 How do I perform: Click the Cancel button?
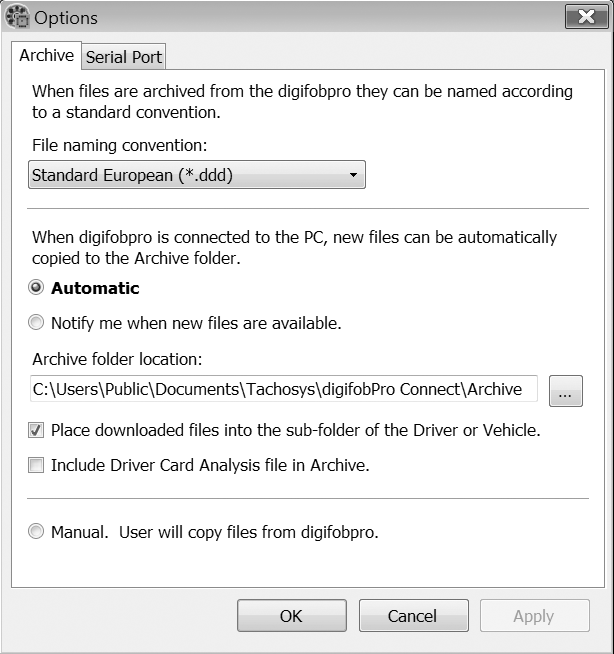[413, 616]
